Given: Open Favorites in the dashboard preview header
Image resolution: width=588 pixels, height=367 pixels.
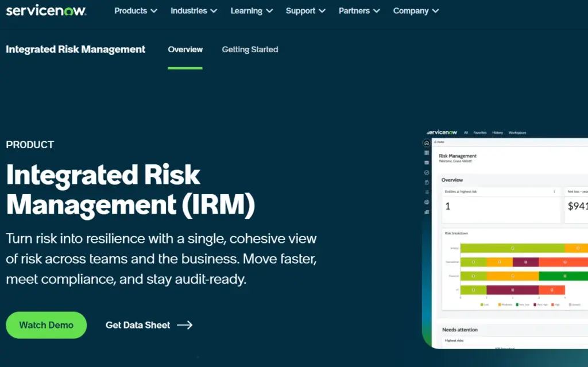Looking at the screenshot, I should (480, 133).
